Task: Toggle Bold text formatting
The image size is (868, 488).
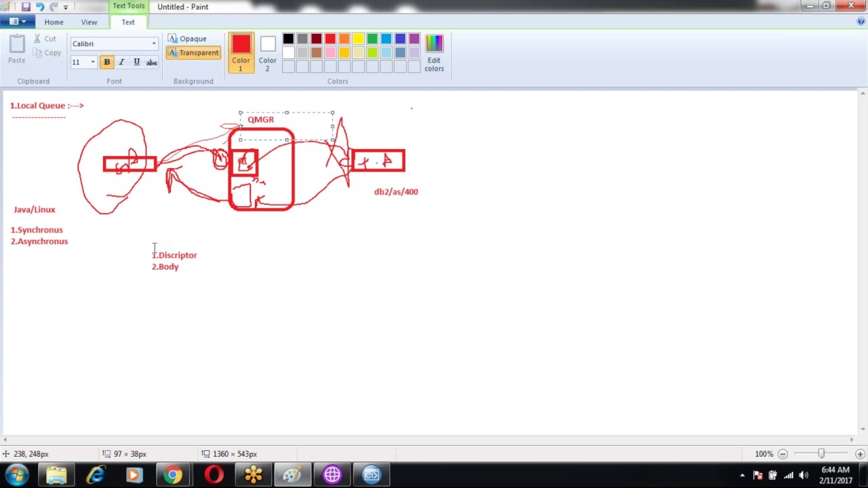Action: pos(106,62)
